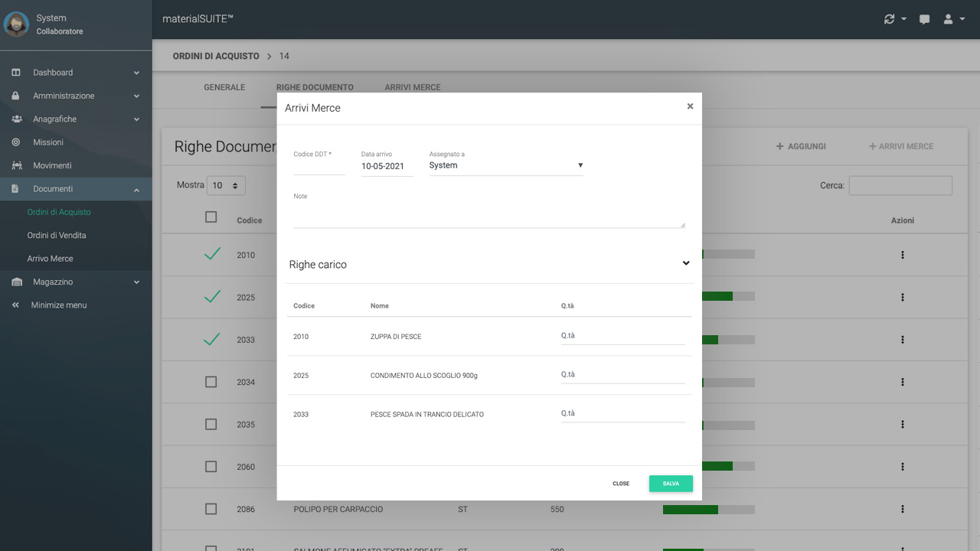The image size is (980, 551).
Task: Click the Movimenti icon in sidebar
Action: [16, 165]
